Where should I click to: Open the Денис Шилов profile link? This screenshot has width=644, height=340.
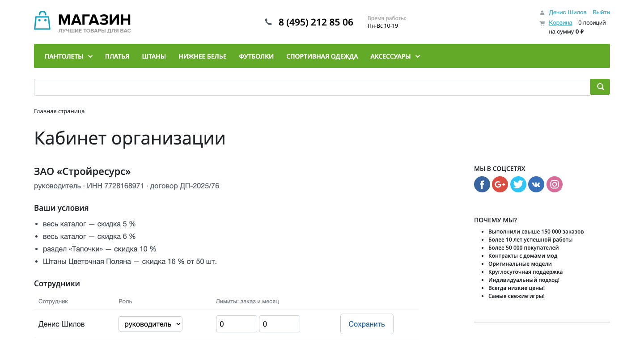[x=568, y=13]
